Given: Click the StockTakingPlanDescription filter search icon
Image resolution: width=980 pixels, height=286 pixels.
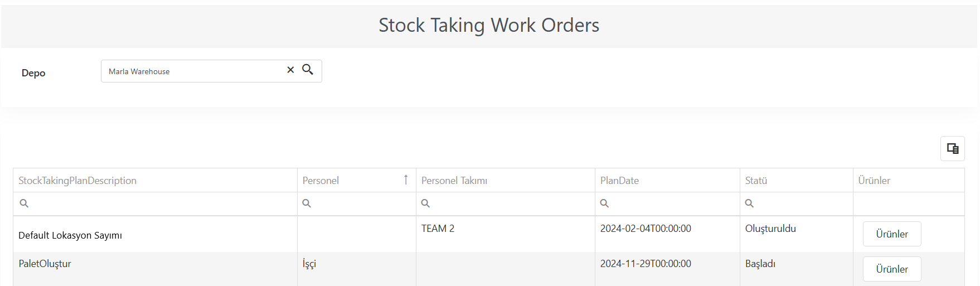Looking at the screenshot, I should point(24,203).
